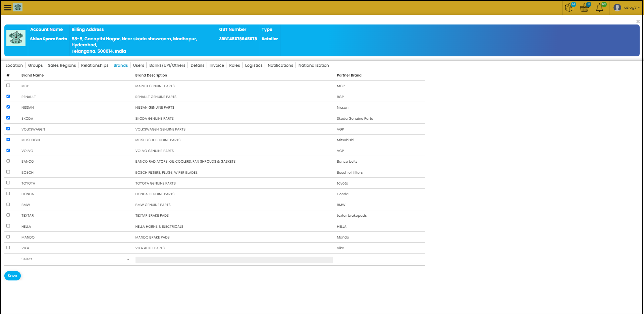Uncheck the MITSUBISHI brand checkbox
The width and height of the screenshot is (644, 314).
click(8, 140)
